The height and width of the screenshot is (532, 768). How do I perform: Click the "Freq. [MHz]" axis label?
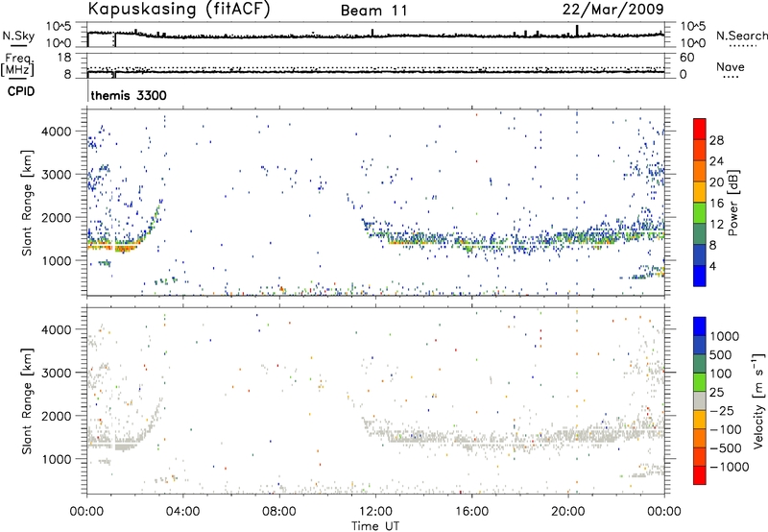17,64
